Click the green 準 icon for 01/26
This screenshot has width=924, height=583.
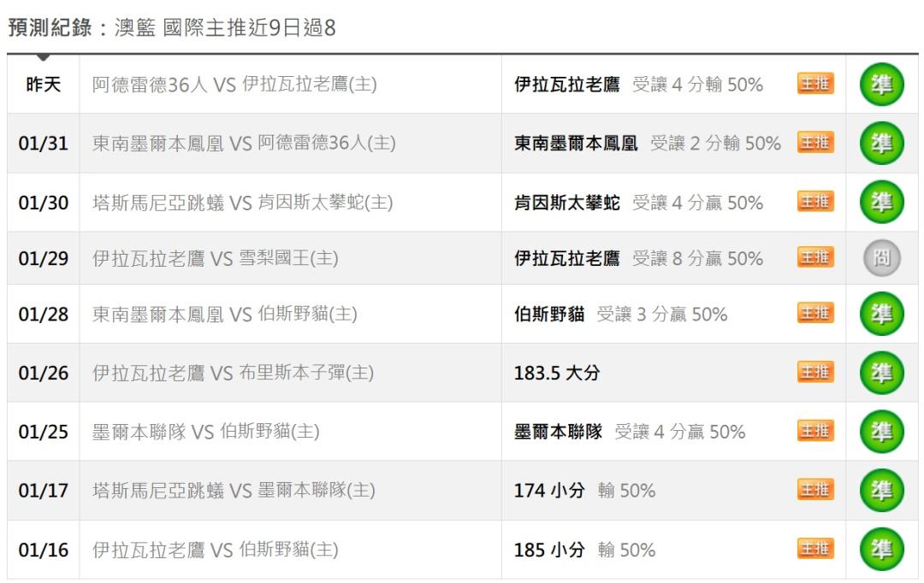click(x=881, y=373)
